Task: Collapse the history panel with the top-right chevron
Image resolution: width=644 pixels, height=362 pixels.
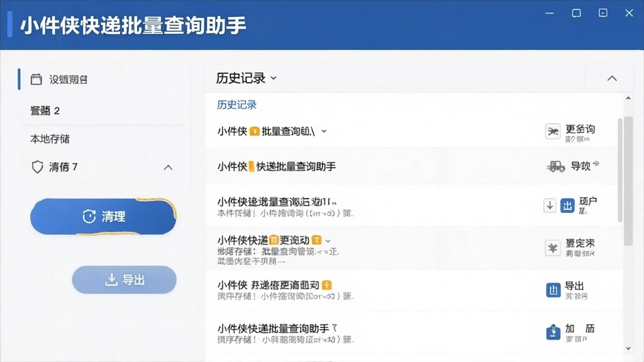Action: [612, 78]
